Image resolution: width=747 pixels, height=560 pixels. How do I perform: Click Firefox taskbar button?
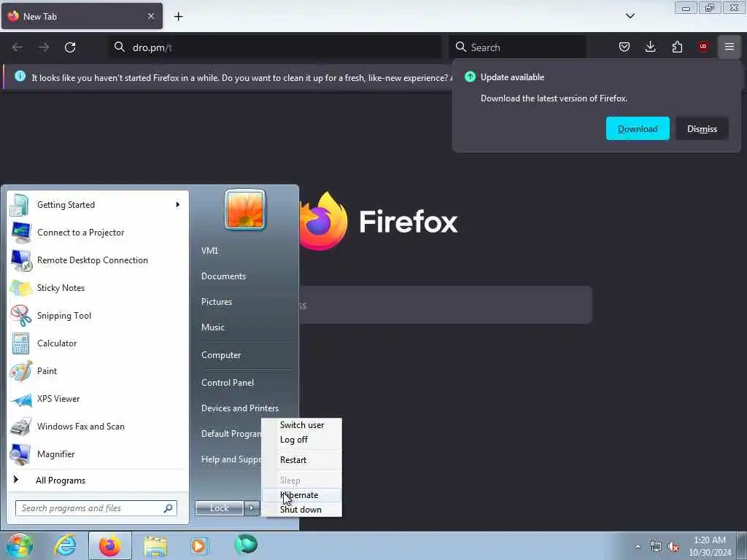pyautogui.click(x=109, y=545)
